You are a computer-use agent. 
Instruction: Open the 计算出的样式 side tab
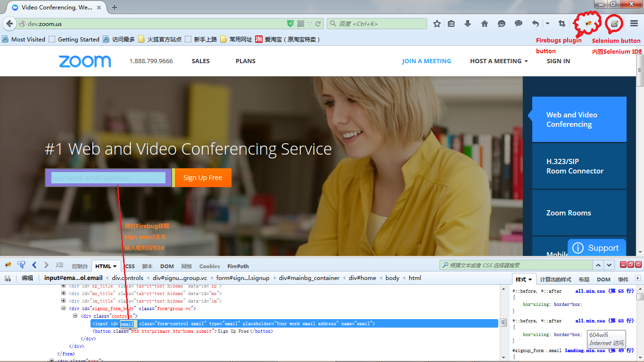click(556, 280)
